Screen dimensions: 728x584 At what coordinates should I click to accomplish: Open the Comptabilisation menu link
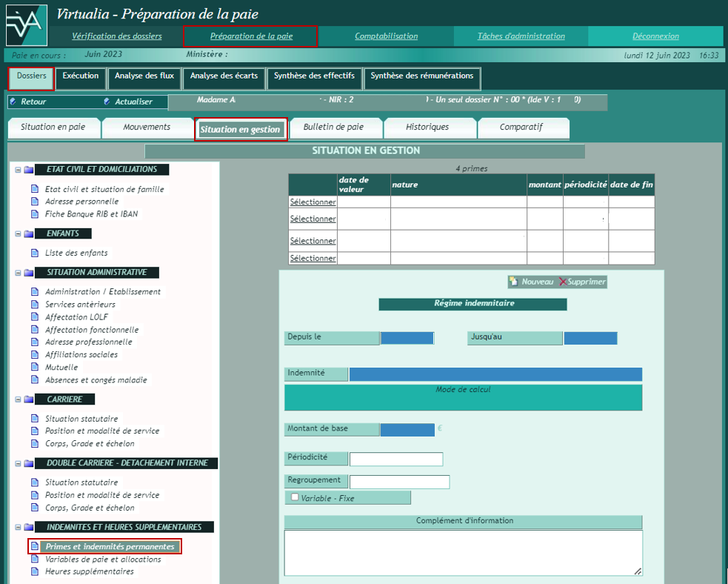pos(386,36)
